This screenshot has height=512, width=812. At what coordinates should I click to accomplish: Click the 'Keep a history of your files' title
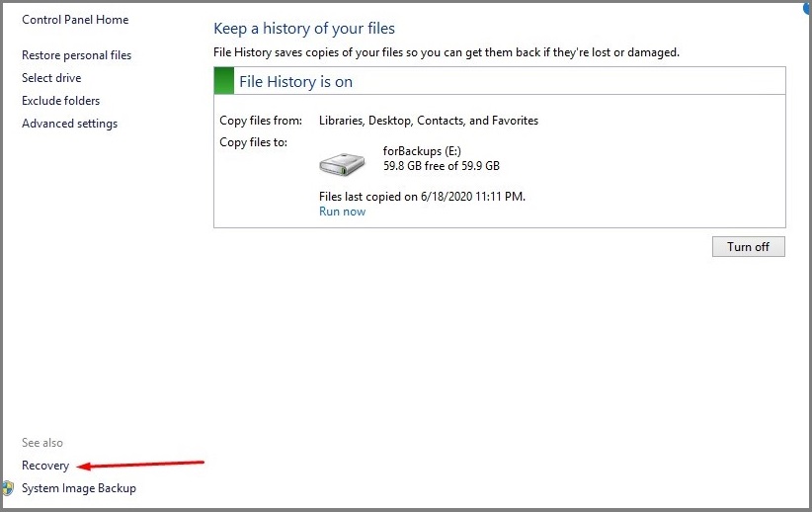(304, 29)
